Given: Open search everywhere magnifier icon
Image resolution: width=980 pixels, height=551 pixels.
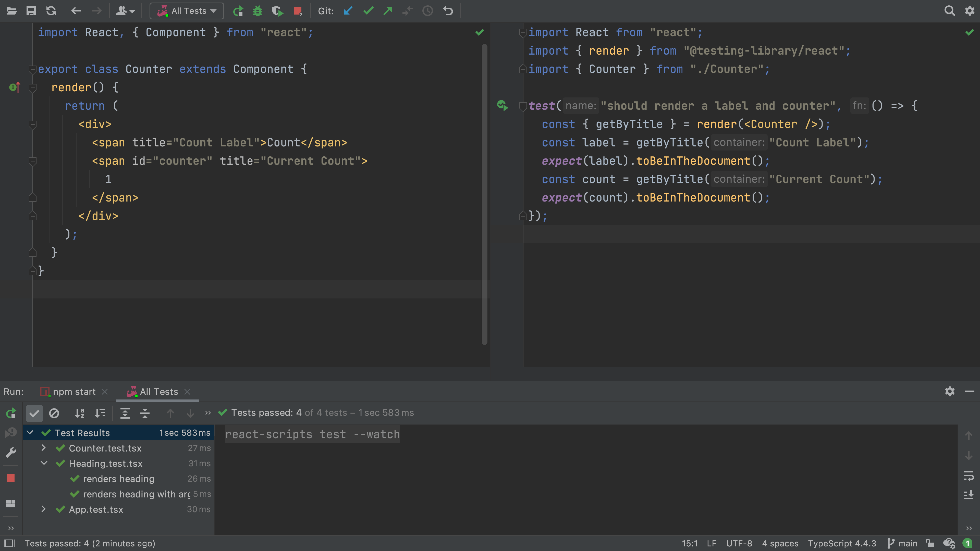Looking at the screenshot, I should (x=949, y=11).
